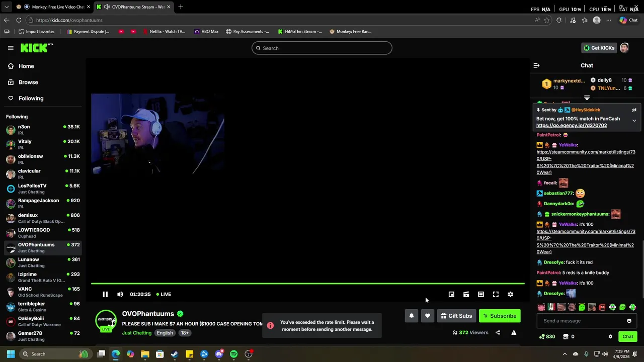Open Gamer278 channel in Following list
The width and height of the screenshot is (644, 362).
point(43,336)
